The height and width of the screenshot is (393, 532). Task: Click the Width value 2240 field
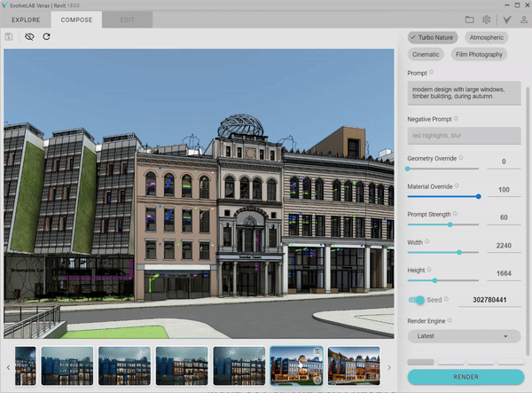[x=504, y=246]
